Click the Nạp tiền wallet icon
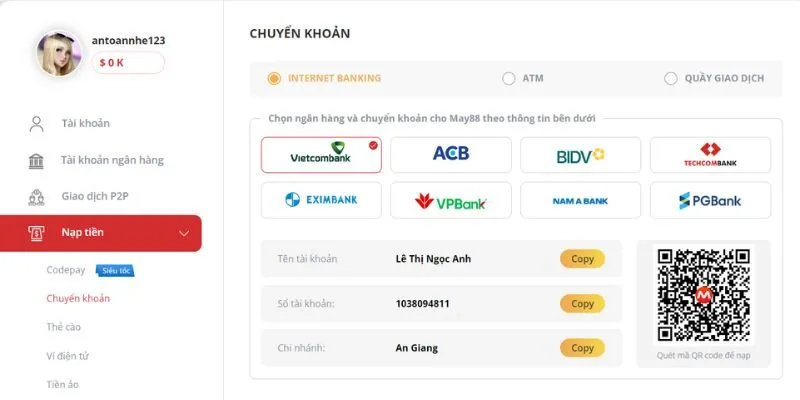 point(37,233)
